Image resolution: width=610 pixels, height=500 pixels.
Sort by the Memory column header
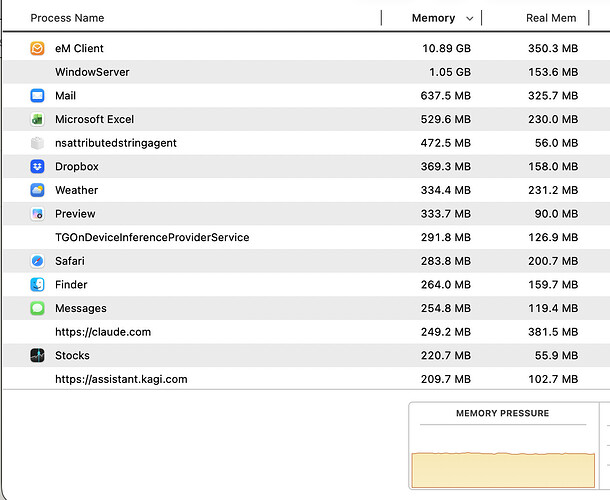coord(433,18)
